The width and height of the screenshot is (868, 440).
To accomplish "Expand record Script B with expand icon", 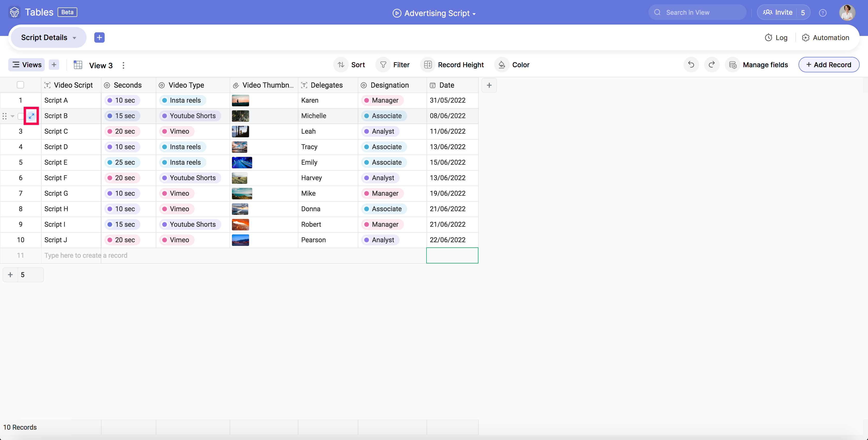I will coord(31,116).
